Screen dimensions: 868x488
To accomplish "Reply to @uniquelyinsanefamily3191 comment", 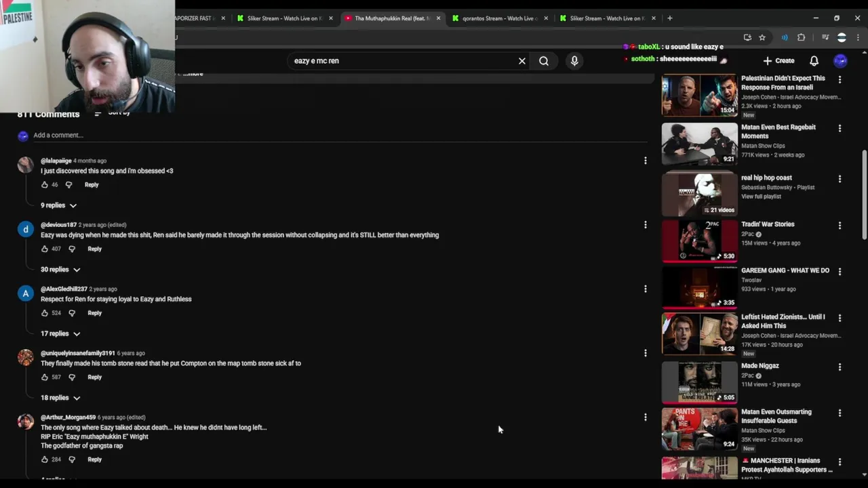I will point(95,377).
